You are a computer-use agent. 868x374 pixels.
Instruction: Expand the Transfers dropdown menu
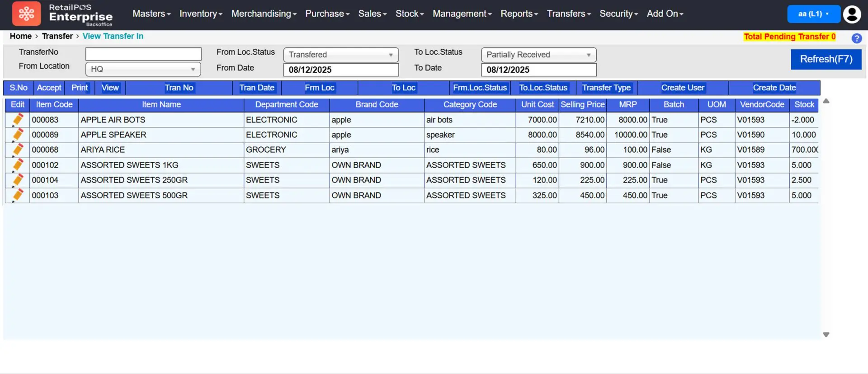(569, 14)
